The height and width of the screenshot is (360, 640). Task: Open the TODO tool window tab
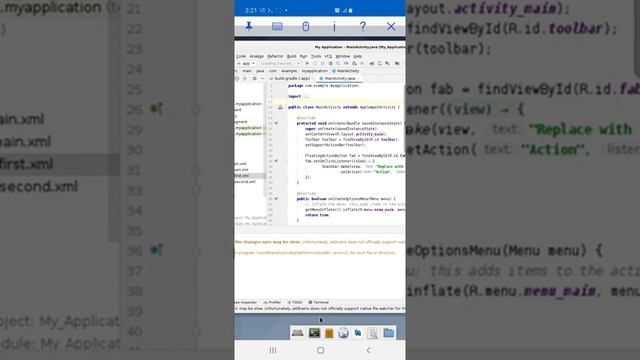(295, 302)
